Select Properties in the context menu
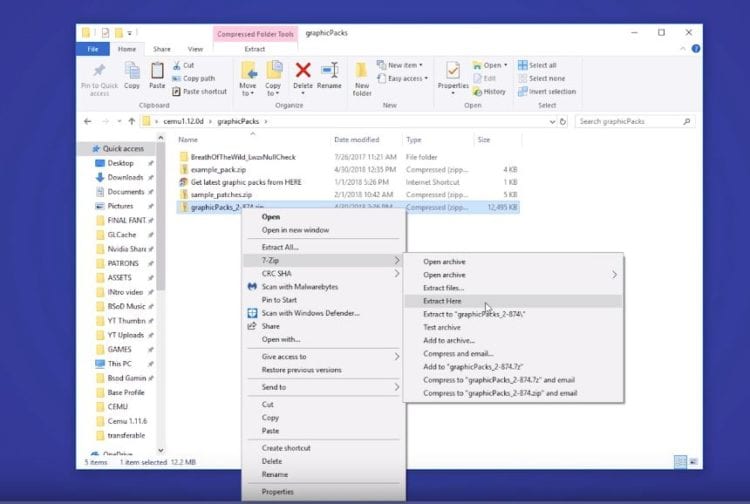Viewport: 750px width, 504px height. pos(277,492)
